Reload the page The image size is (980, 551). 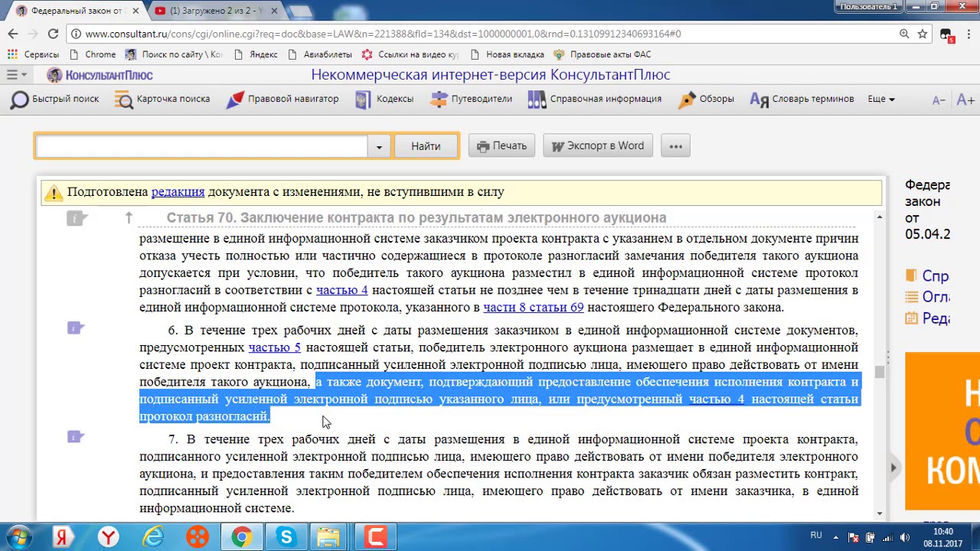(53, 34)
